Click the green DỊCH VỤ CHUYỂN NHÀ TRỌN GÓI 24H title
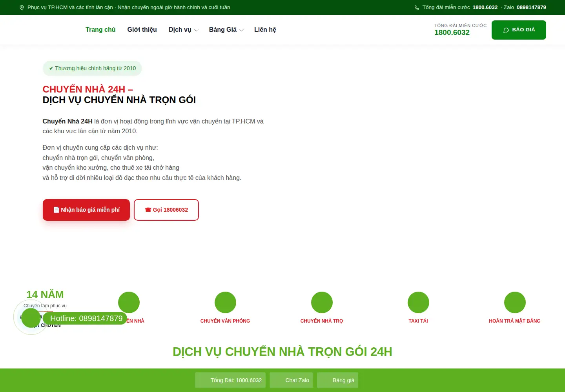Screen dimensions: 565x392 click(282, 352)
